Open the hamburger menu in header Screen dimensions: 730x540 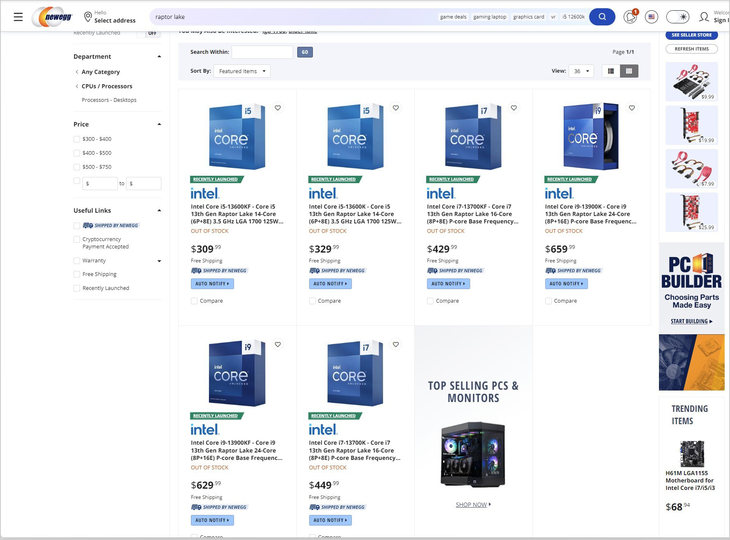(x=18, y=17)
